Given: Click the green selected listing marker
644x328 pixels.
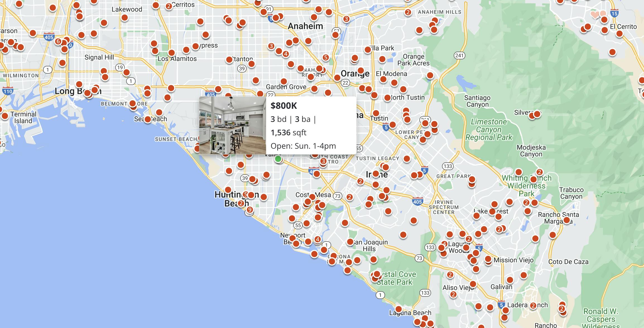Looking at the screenshot, I should pyautogui.click(x=278, y=159).
